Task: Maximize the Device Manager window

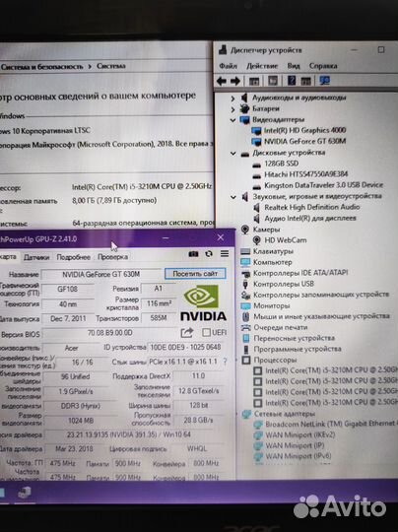Action: click(381, 50)
